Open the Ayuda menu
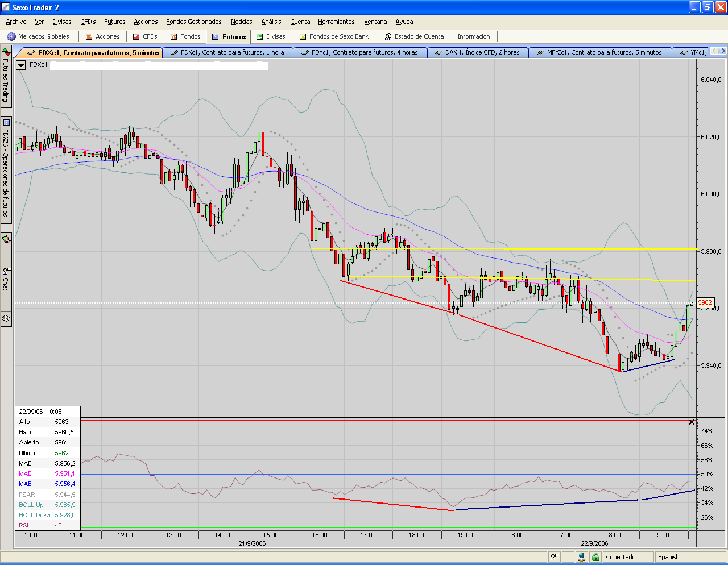728x565 pixels. [x=404, y=22]
